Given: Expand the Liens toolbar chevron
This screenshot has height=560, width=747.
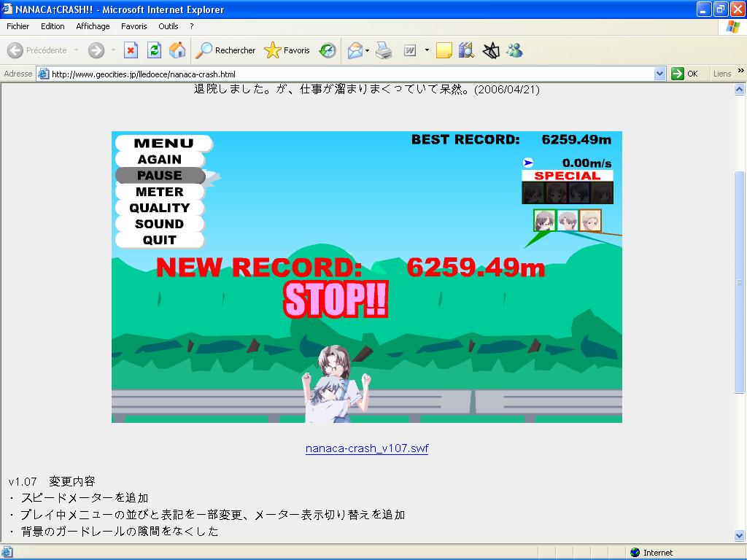Looking at the screenshot, I should click(x=741, y=71).
